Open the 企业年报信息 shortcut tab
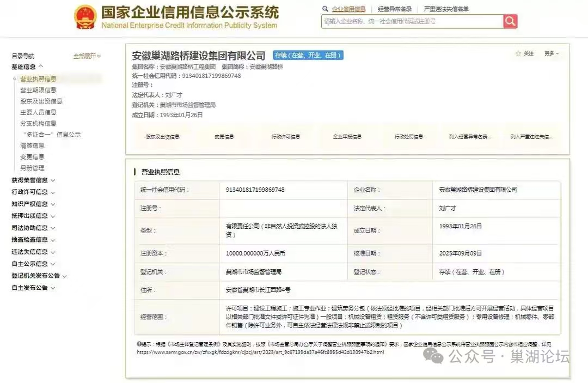The width and height of the screenshot is (588, 383). click(347, 137)
